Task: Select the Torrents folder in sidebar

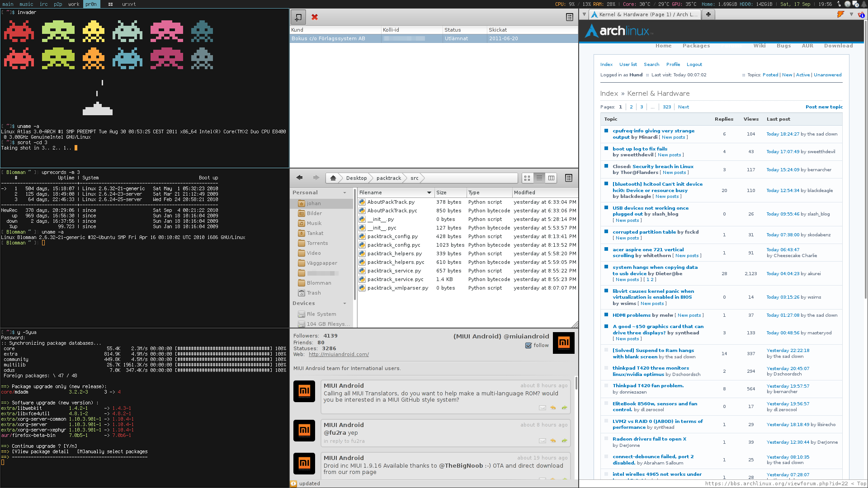Action: click(x=317, y=243)
